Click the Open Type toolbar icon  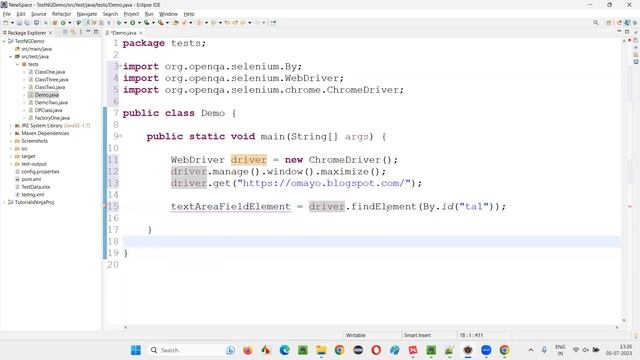[x=176, y=23]
